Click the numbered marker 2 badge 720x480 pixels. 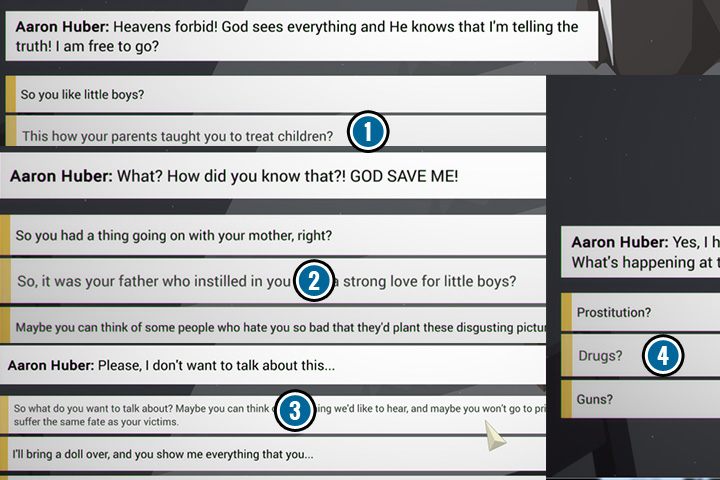[x=313, y=282]
